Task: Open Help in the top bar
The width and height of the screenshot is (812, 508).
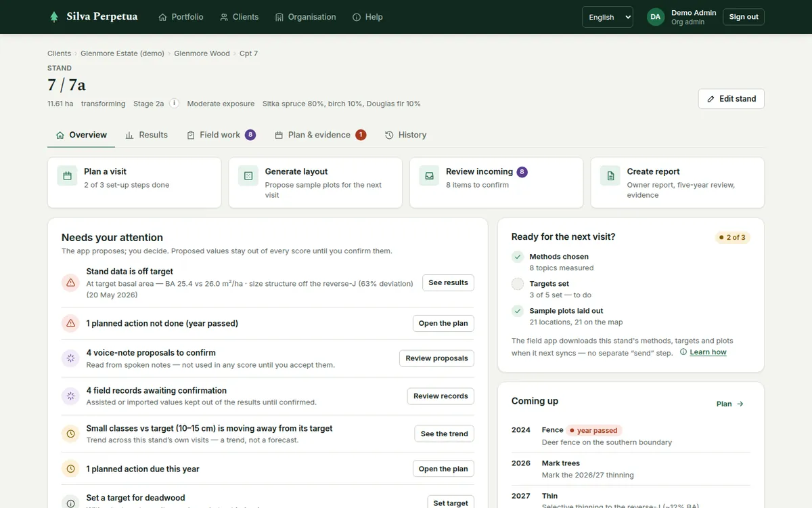Action: click(367, 17)
